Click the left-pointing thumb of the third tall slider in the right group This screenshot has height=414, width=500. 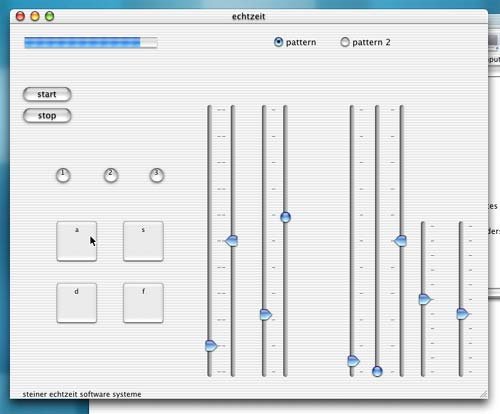[x=400, y=241]
